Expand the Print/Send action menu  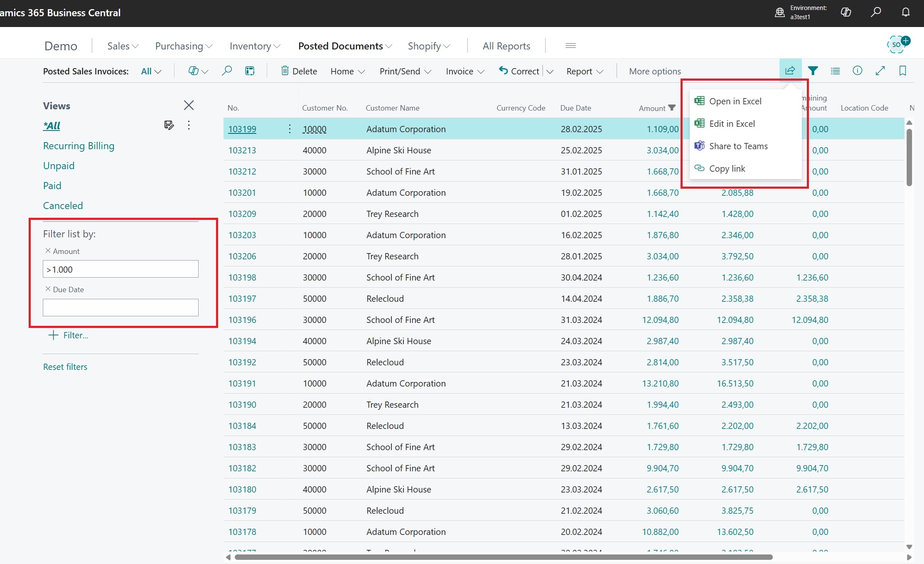tap(405, 71)
